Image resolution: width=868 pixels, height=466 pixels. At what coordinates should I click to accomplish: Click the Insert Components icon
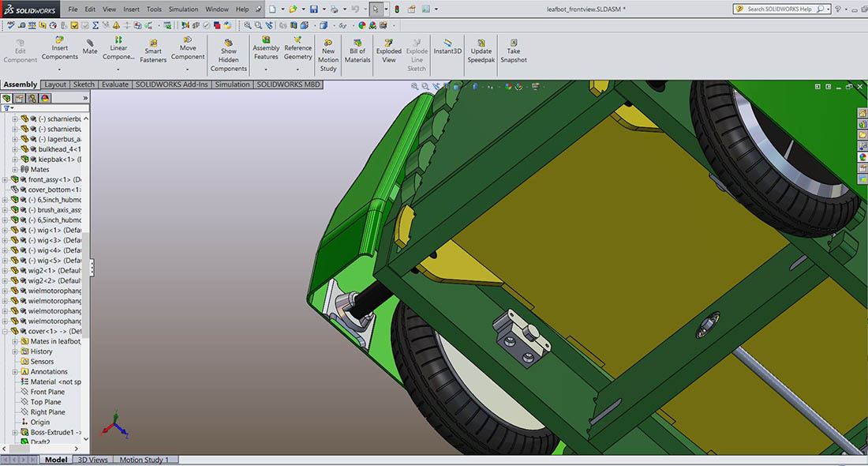[59, 40]
